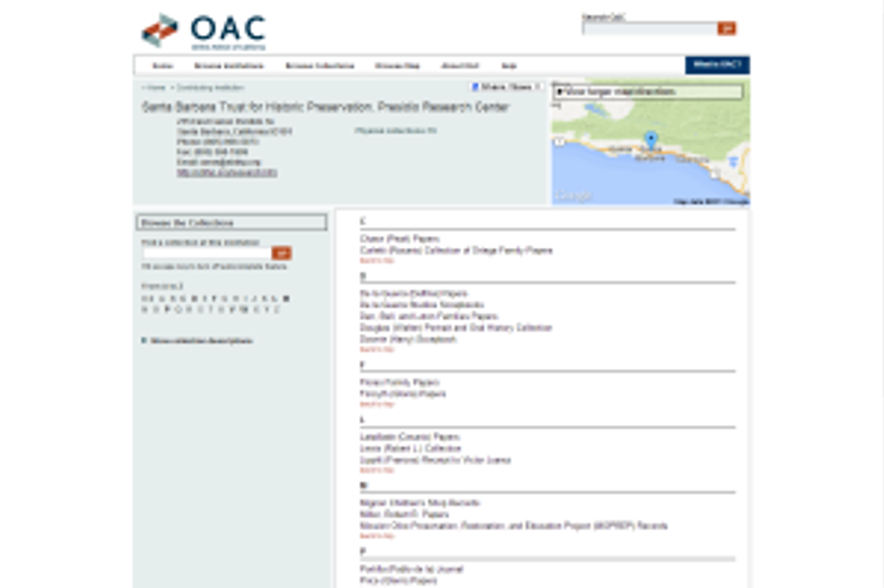Go back to top under section C
The height and width of the screenshot is (588, 884).
tap(377, 261)
